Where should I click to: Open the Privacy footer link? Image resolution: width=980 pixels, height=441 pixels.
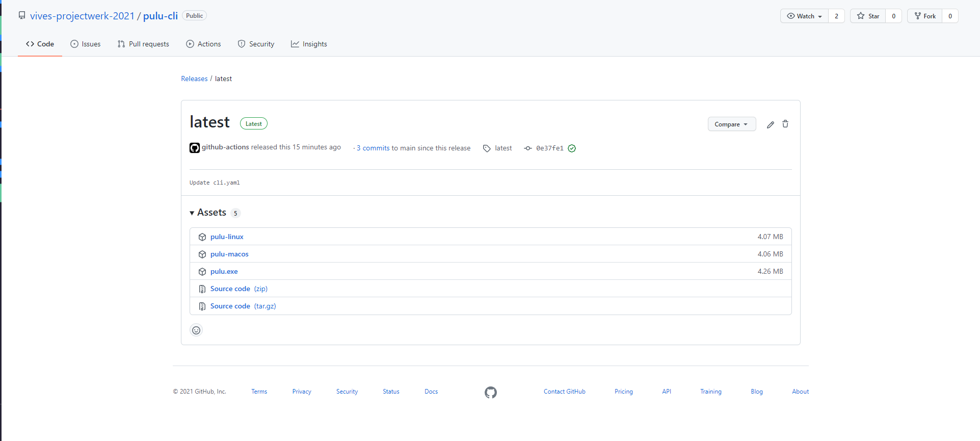302,392
